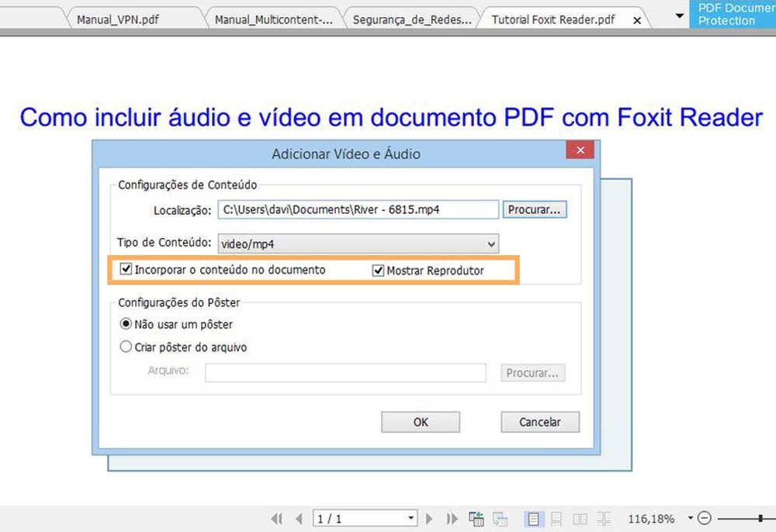The width and height of the screenshot is (776, 532).
Task: Switch to continuous page view
Action: (556, 518)
